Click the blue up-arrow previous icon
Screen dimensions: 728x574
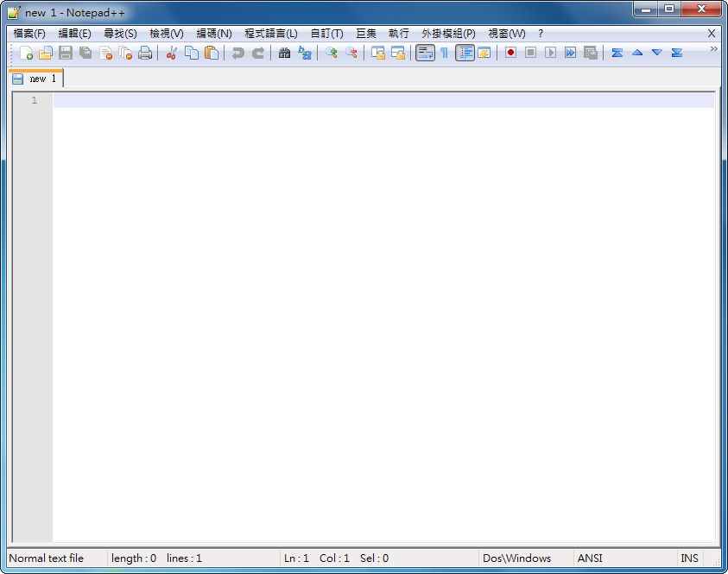[637, 53]
